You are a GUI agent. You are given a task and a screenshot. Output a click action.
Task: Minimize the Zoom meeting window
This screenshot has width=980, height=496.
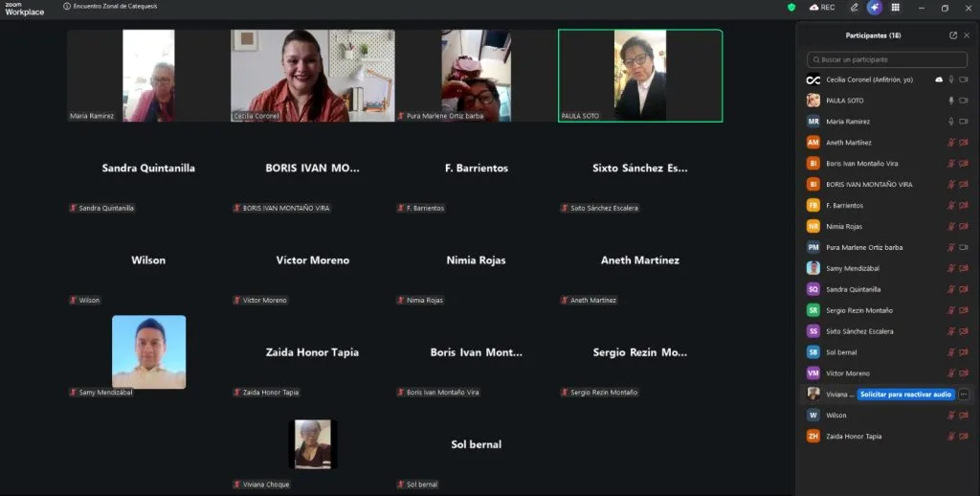click(x=922, y=8)
